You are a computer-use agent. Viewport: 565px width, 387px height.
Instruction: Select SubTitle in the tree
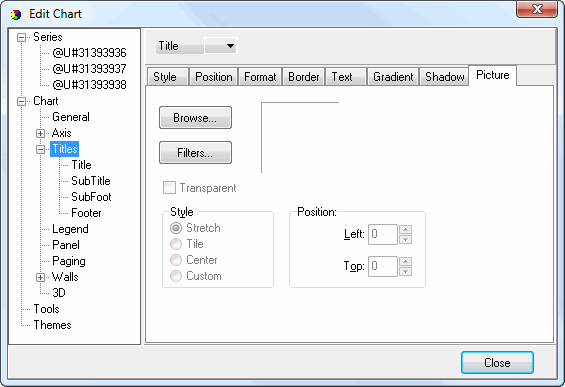tap(91, 181)
